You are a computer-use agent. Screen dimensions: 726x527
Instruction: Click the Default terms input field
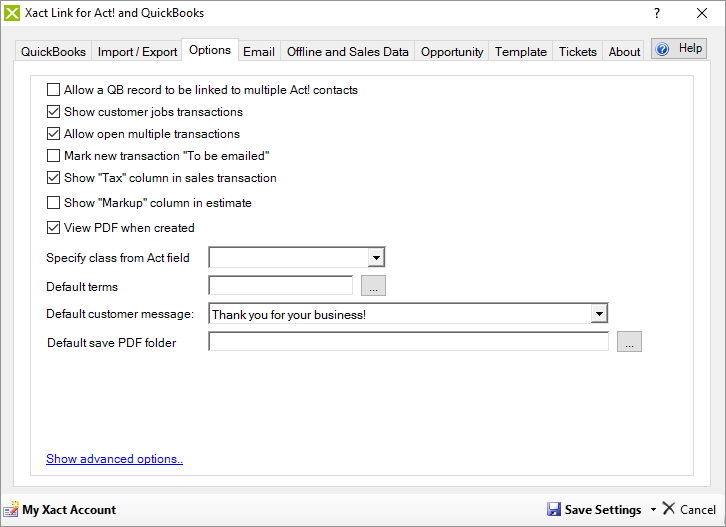pyautogui.click(x=281, y=286)
